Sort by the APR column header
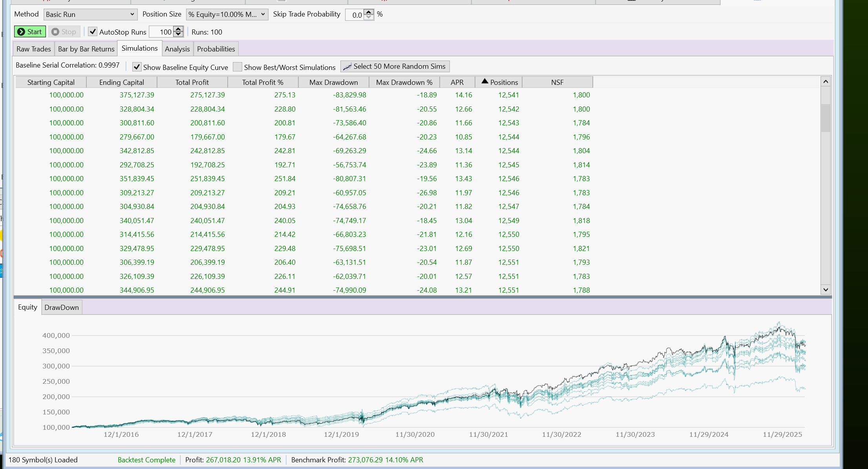The image size is (868, 469). pos(457,82)
